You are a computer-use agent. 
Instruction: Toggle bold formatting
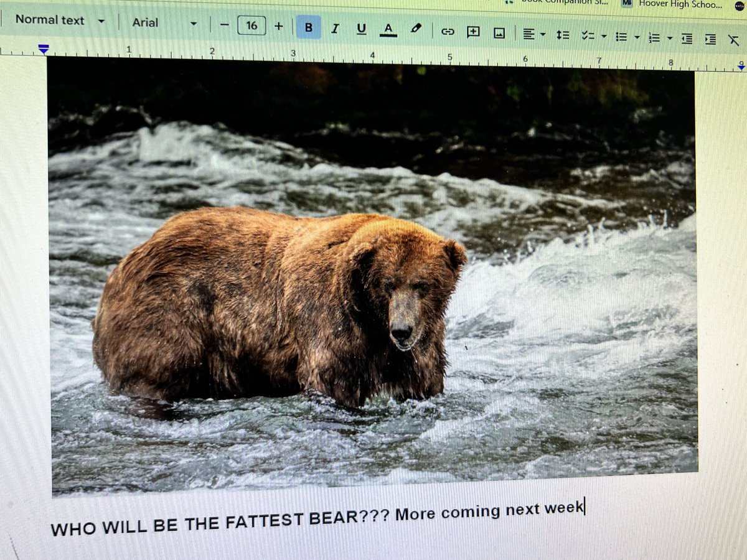coord(309,27)
